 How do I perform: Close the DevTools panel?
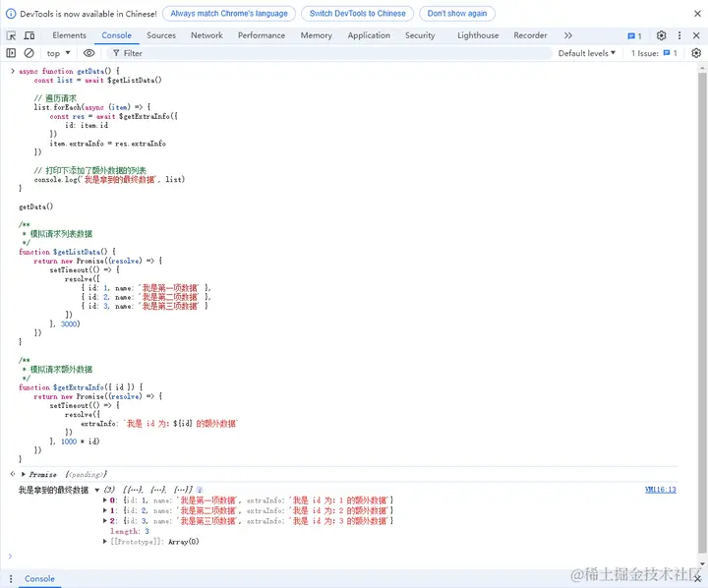coord(696,35)
